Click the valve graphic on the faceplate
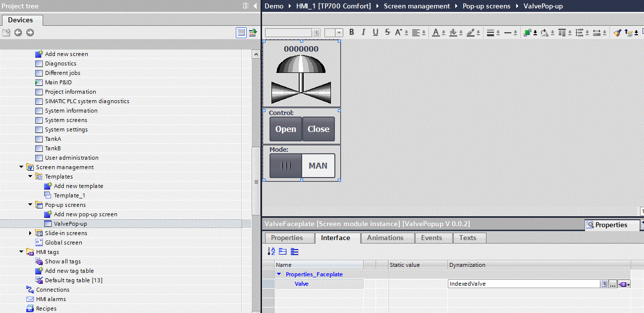This screenshot has height=313, width=644. click(x=301, y=79)
